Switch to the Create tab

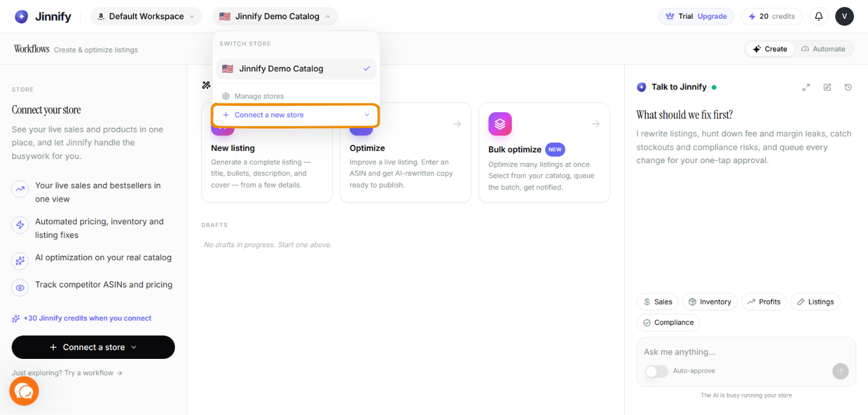(770, 49)
